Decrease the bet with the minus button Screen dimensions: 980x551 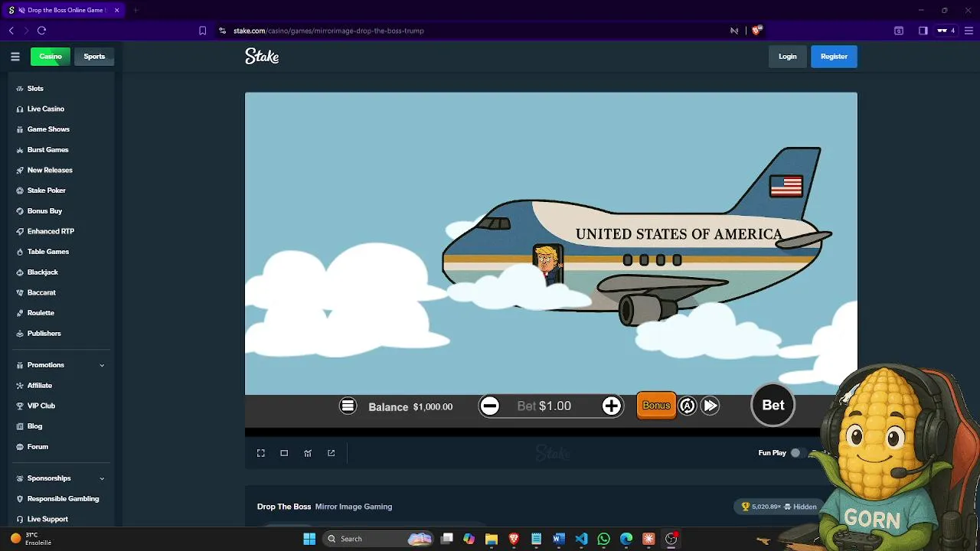pos(489,406)
